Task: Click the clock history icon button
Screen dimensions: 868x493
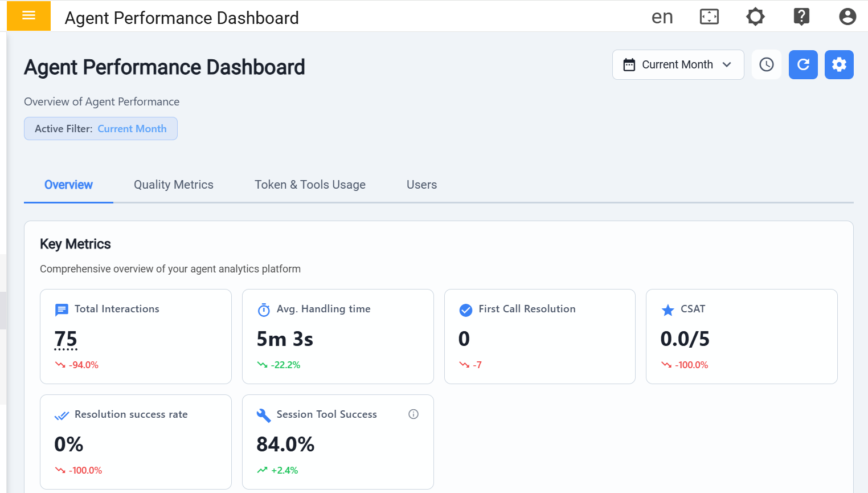Action: (767, 64)
